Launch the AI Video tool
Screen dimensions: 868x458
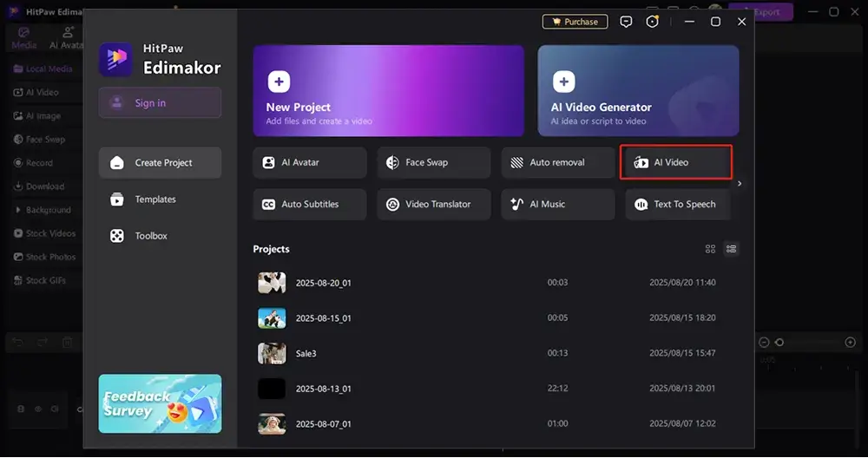pos(676,162)
